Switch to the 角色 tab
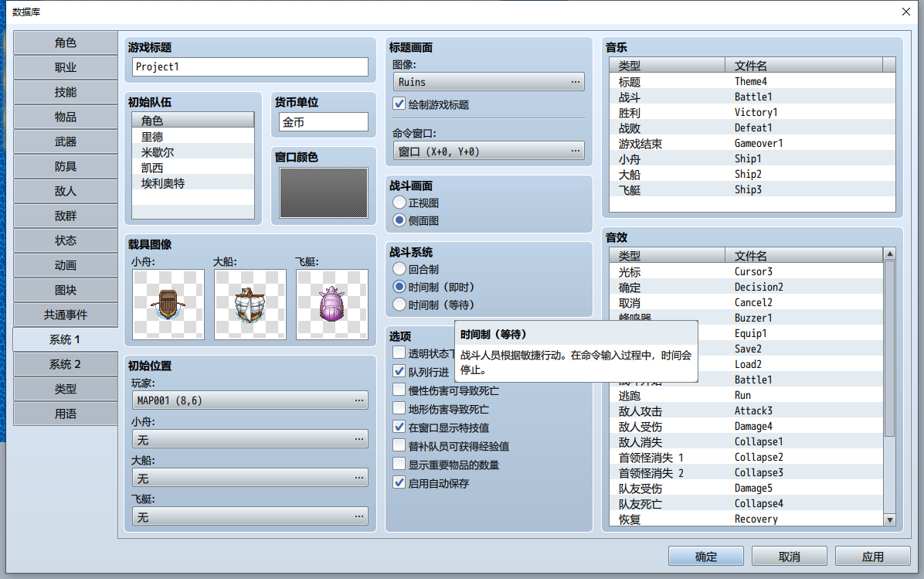The height and width of the screenshot is (579, 924). (x=66, y=43)
